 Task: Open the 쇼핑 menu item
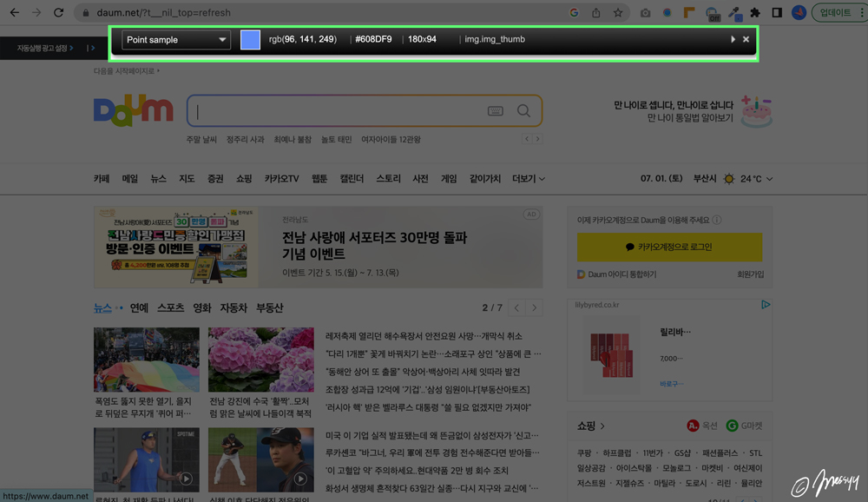(x=244, y=178)
